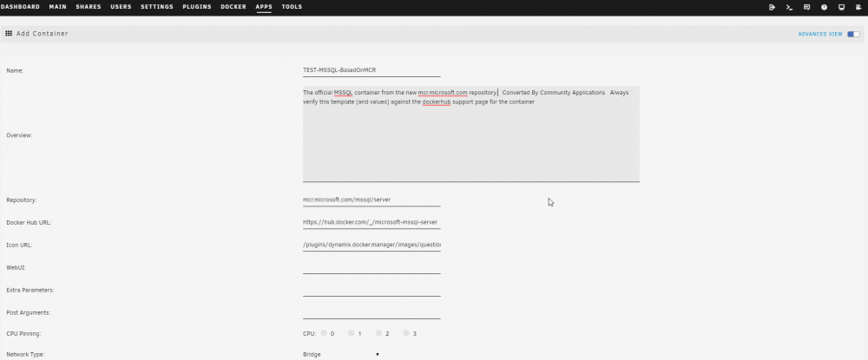This screenshot has height=360, width=868.
Task: Open the Docker menu tab
Action: (x=233, y=7)
